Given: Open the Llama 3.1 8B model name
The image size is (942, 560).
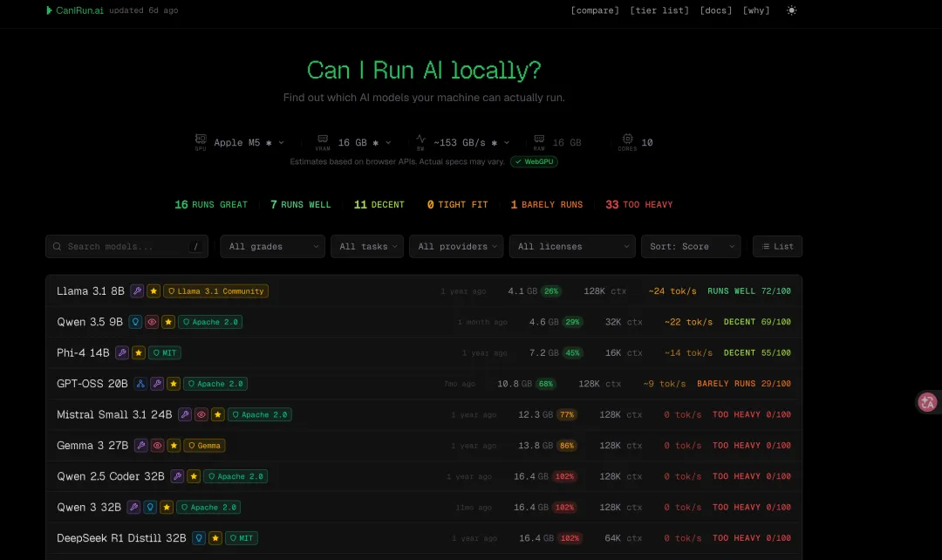Looking at the screenshot, I should (91, 290).
